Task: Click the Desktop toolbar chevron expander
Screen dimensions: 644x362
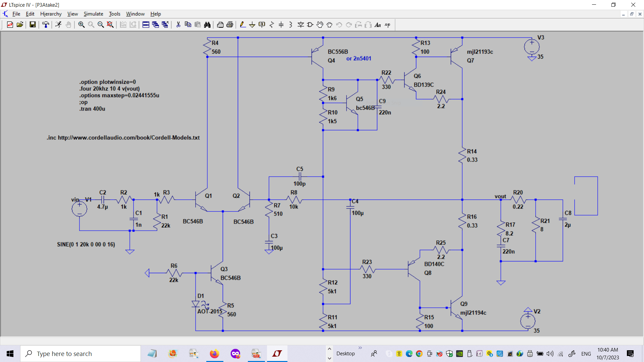Action: 360,348
